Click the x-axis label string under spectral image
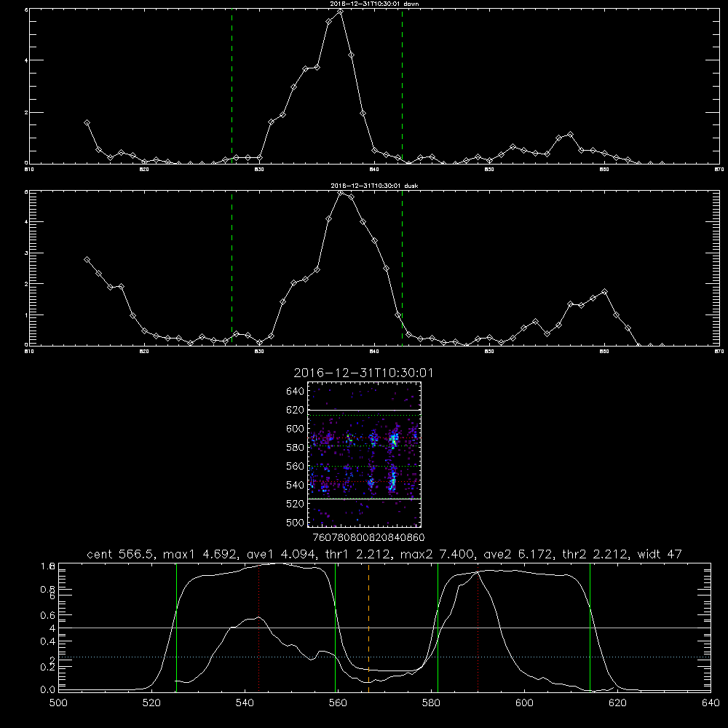The image size is (728, 728). [368, 538]
